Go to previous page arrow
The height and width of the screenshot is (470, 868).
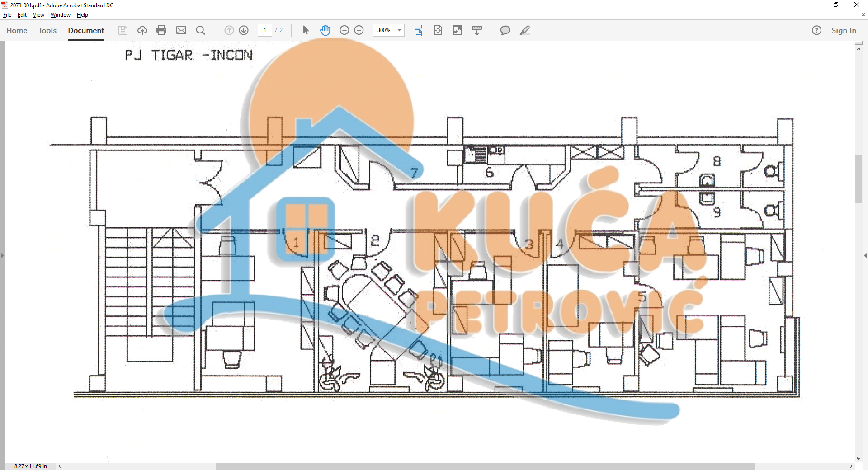(229, 30)
